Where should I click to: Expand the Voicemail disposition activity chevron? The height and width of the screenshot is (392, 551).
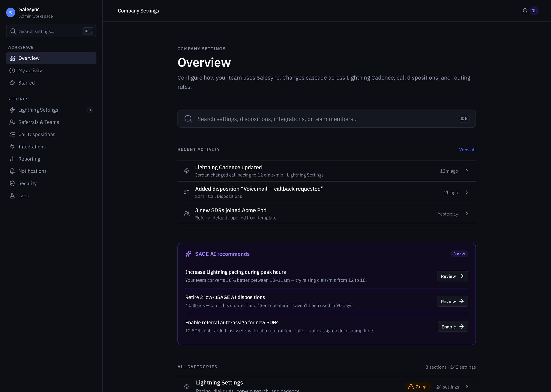(x=467, y=192)
